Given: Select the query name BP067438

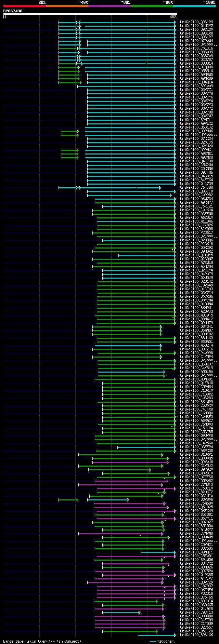Looking at the screenshot, I should click(x=13, y=11).
